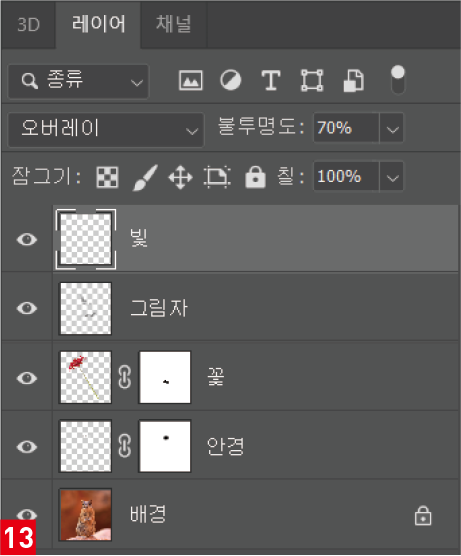The height and width of the screenshot is (556, 461).
Task: Select the 레이어 tab
Action: pos(98,24)
